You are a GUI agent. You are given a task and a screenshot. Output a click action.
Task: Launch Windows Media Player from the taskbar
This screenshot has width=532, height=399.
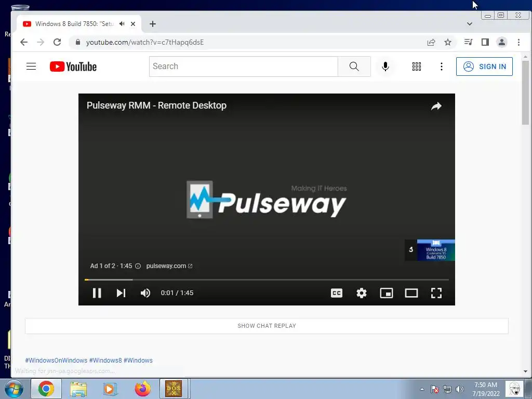tap(110, 389)
